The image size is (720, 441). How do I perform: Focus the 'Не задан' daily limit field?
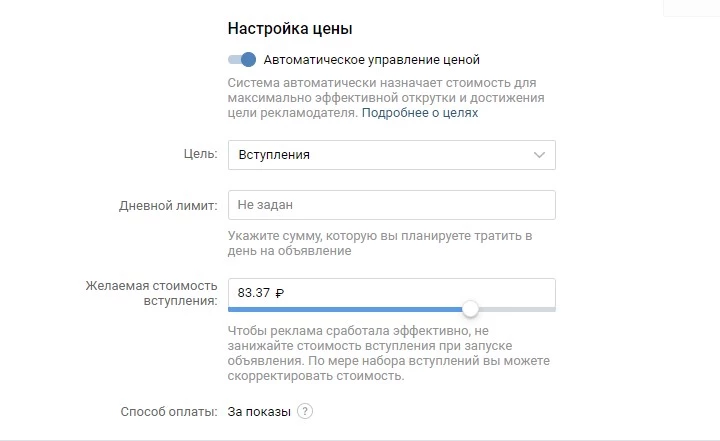coord(392,205)
